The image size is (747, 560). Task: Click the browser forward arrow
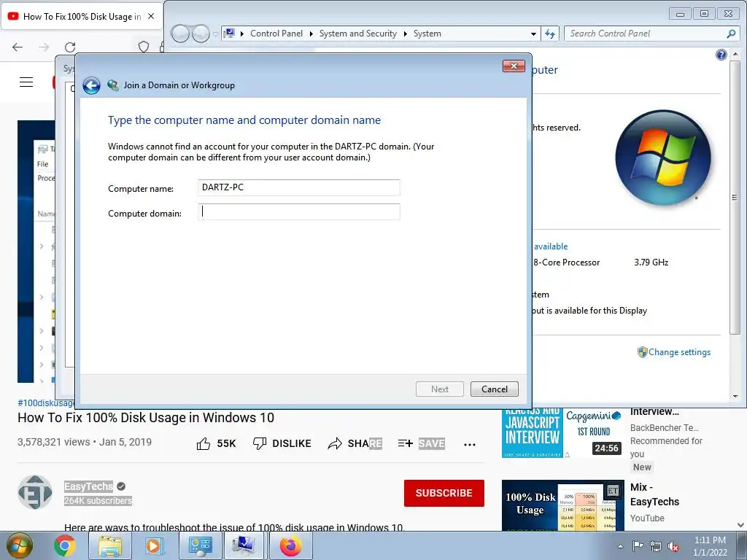44,47
